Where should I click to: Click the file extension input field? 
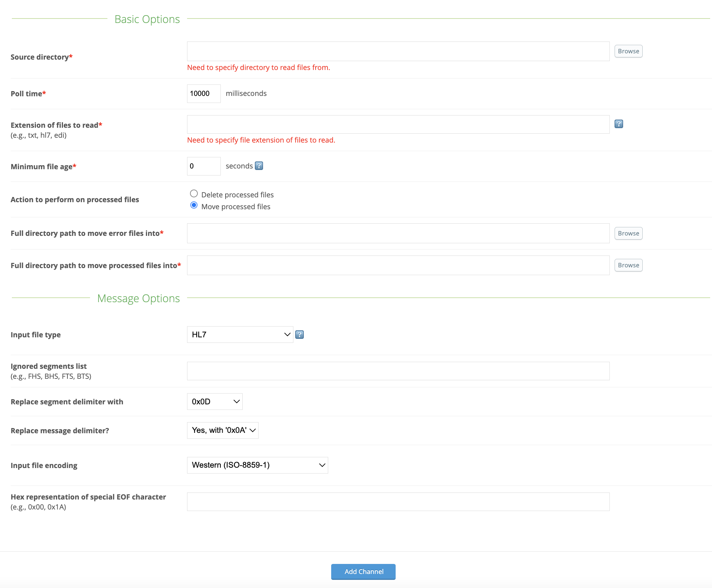[x=398, y=124]
